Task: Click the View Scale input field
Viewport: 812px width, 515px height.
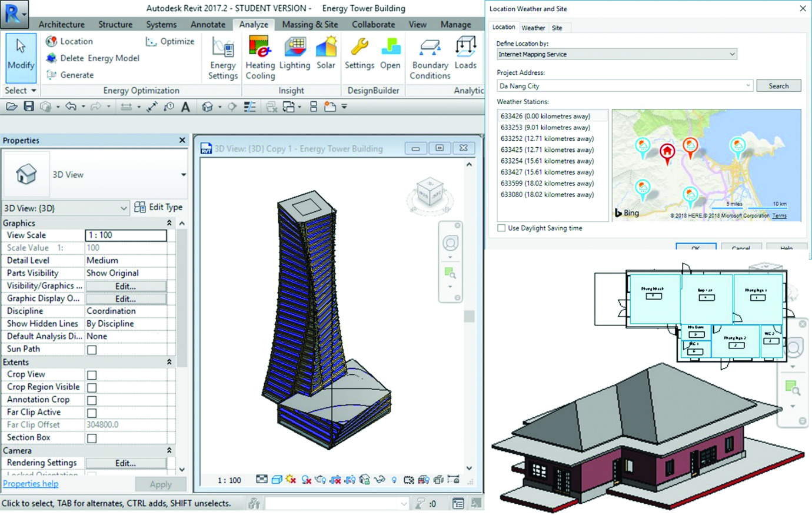Action: [125, 235]
